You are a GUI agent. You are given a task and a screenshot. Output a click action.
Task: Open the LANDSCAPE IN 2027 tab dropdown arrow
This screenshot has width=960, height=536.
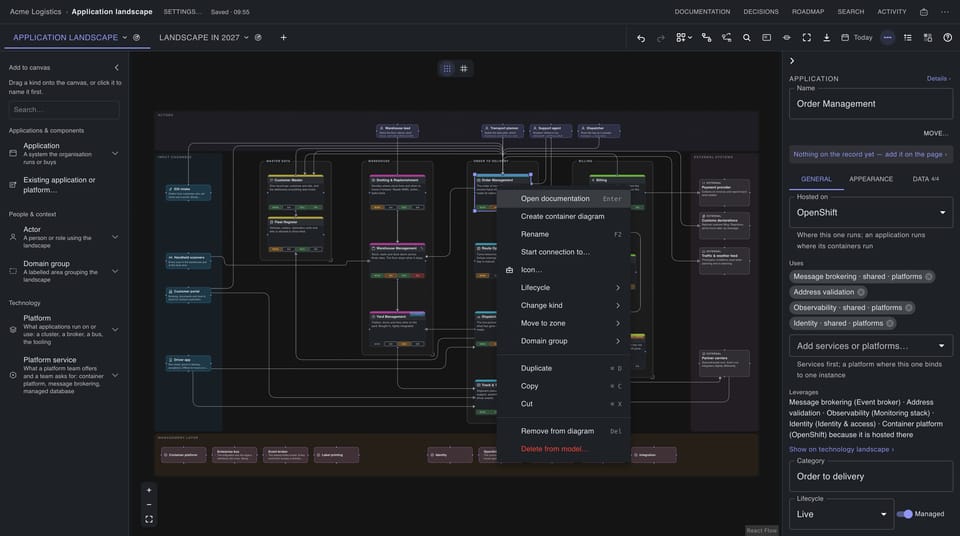click(x=246, y=38)
